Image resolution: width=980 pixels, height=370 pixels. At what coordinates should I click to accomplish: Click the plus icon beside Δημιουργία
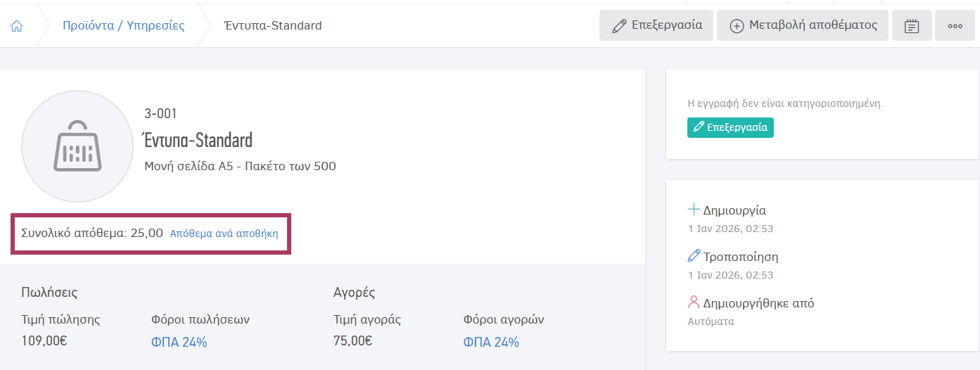click(x=694, y=210)
